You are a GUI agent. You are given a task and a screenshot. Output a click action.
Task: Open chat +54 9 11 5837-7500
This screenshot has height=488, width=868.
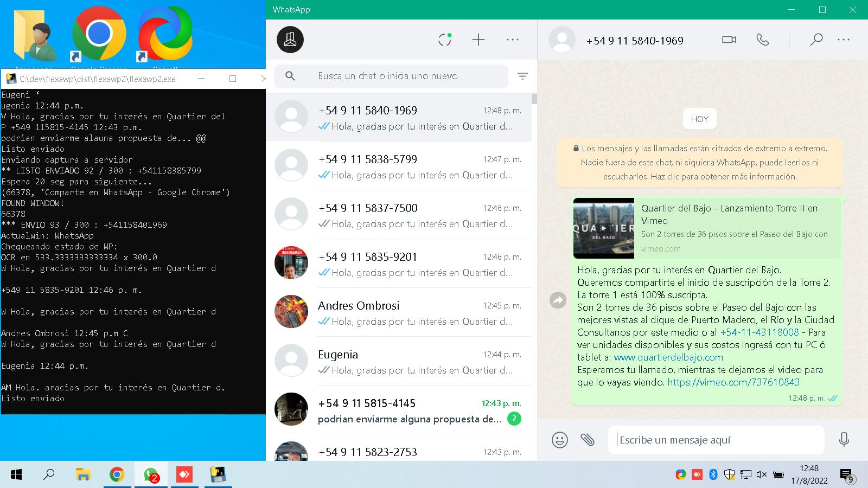(399, 215)
